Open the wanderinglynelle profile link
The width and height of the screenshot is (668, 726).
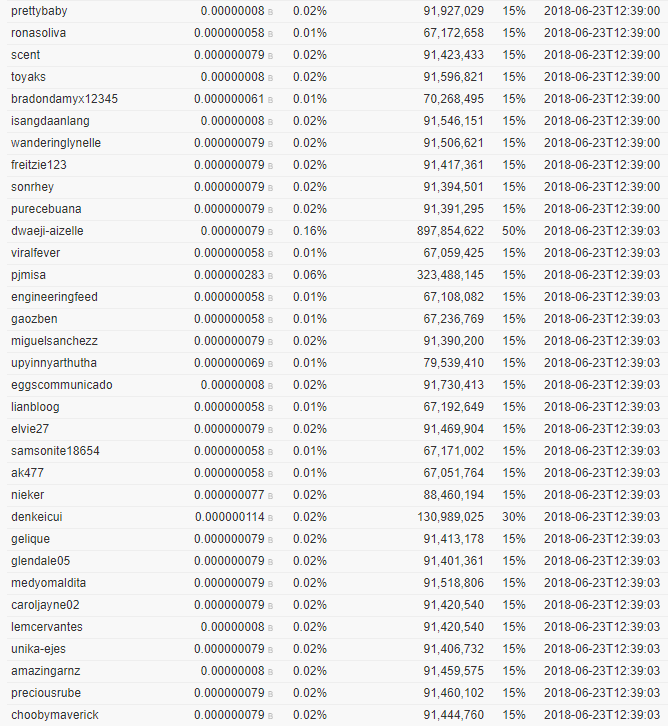pos(56,143)
